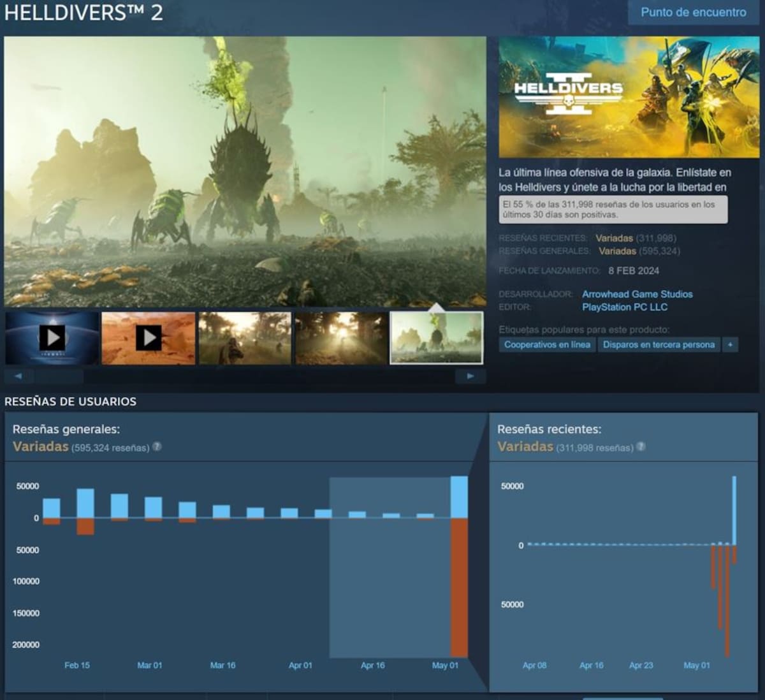Screen dimensions: 765x700
Task: Click the plus button to add tags
Action: 731,345
